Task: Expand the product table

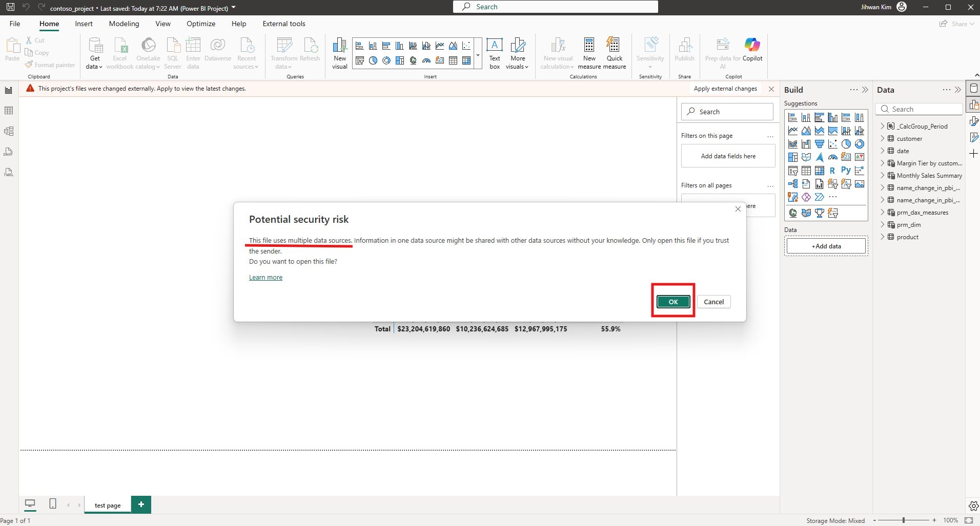Action: click(x=882, y=237)
